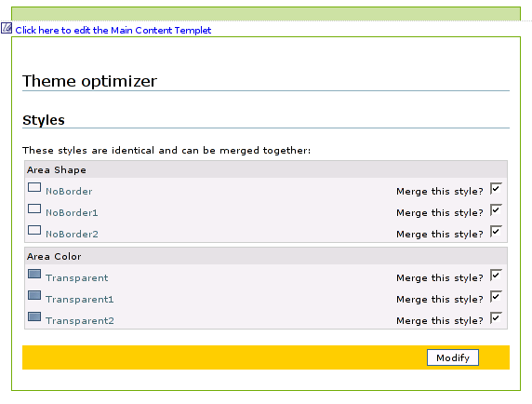
Task: Click the Modify button
Action: pyautogui.click(x=453, y=357)
